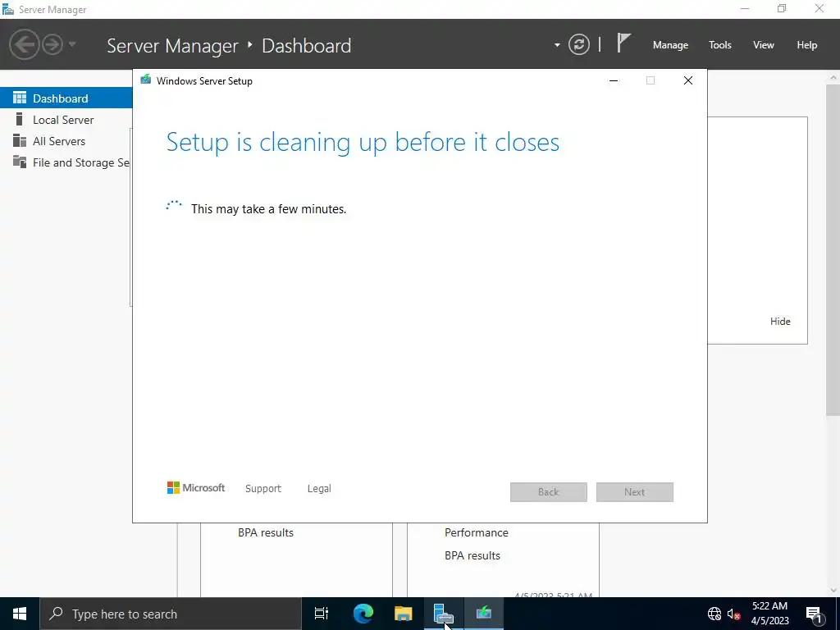This screenshot has height=630, width=840.
Task: Expand the dropdown arrow beside refresh
Action: pos(557,45)
